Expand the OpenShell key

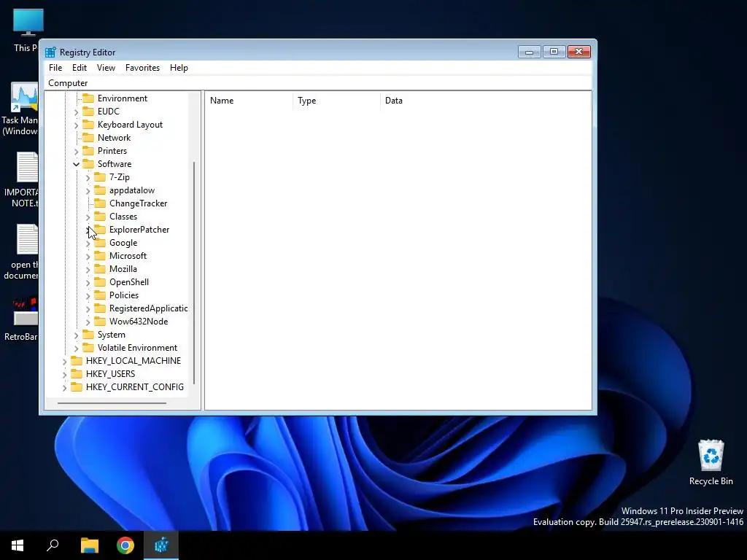88,283
